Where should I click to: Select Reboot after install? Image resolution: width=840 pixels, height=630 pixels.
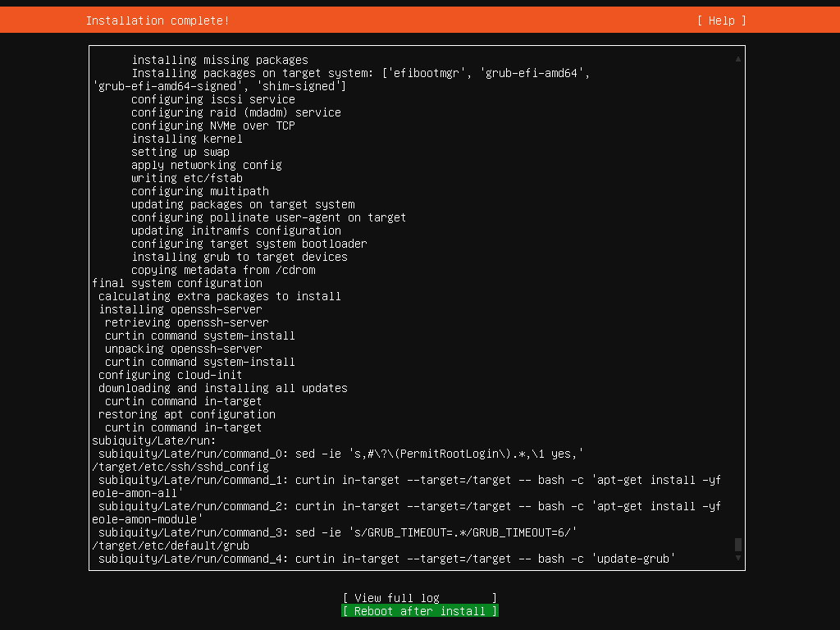coord(420,611)
